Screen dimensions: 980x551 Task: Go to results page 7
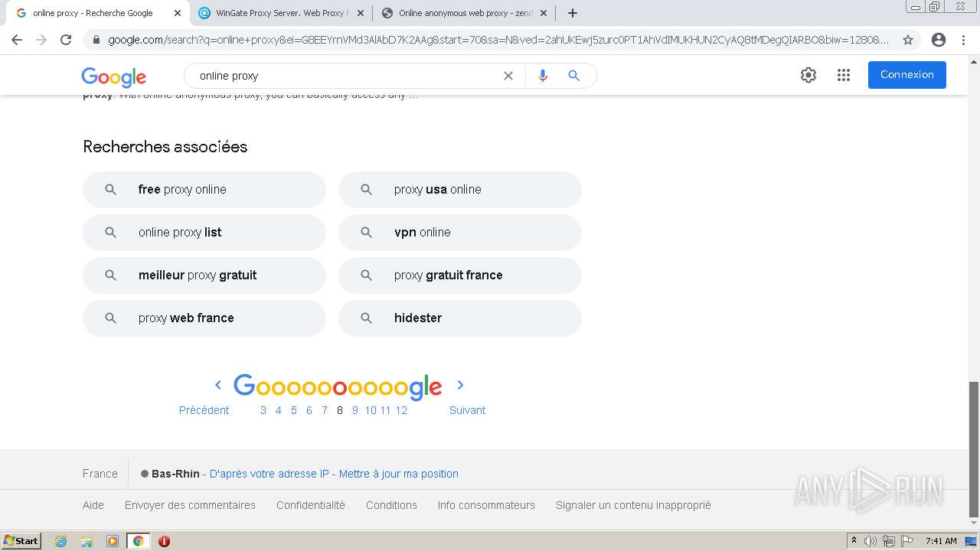click(x=325, y=410)
